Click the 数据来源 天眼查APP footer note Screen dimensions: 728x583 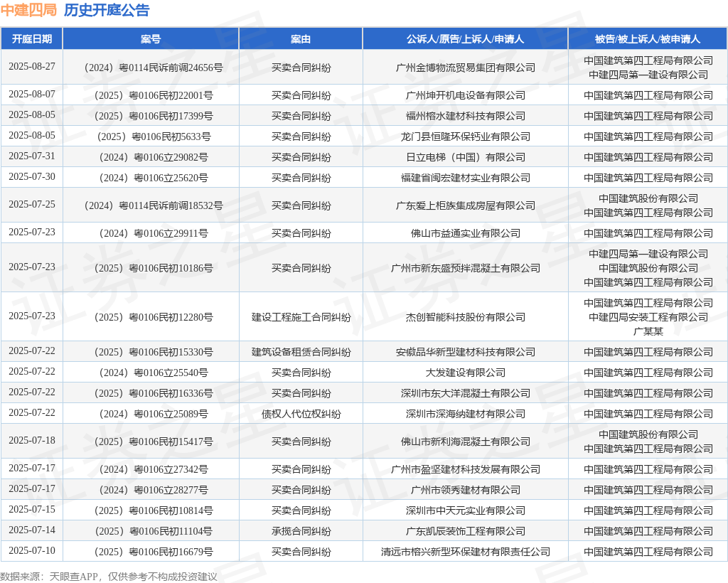click(109, 577)
